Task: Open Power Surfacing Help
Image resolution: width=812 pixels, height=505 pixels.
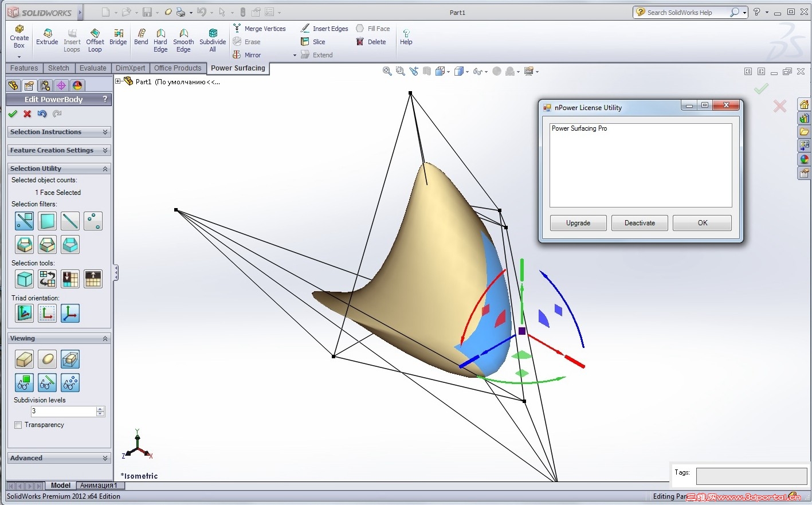Action: [x=406, y=37]
